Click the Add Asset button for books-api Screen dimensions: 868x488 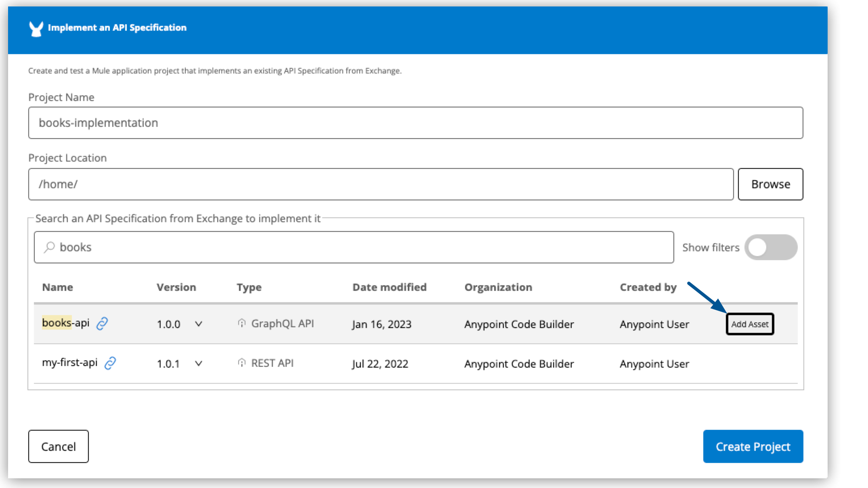pyautogui.click(x=749, y=324)
